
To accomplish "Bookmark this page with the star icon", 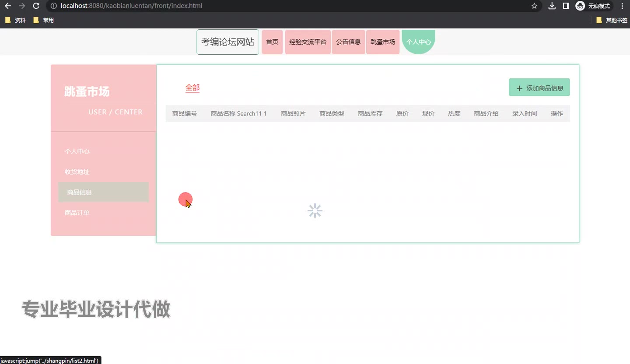I will coord(534,6).
